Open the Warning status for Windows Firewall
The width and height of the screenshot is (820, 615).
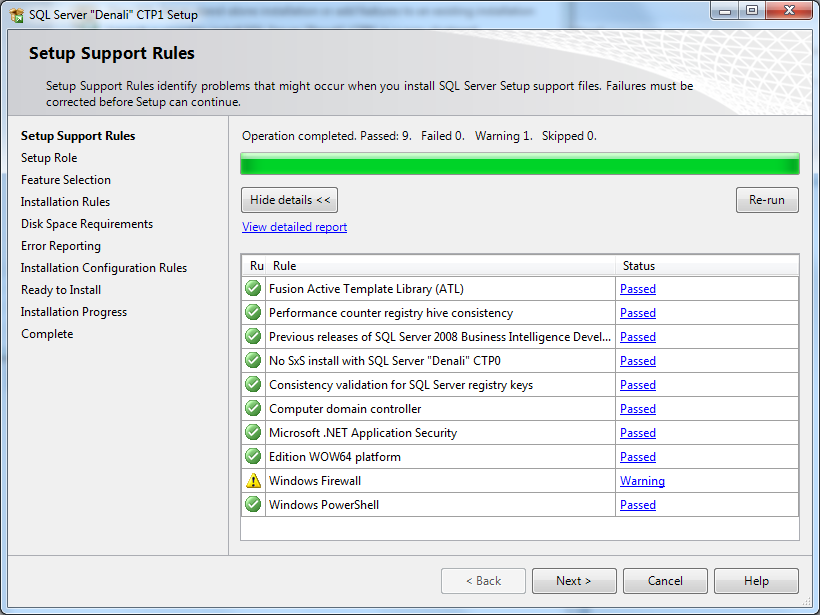click(x=642, y=481)
